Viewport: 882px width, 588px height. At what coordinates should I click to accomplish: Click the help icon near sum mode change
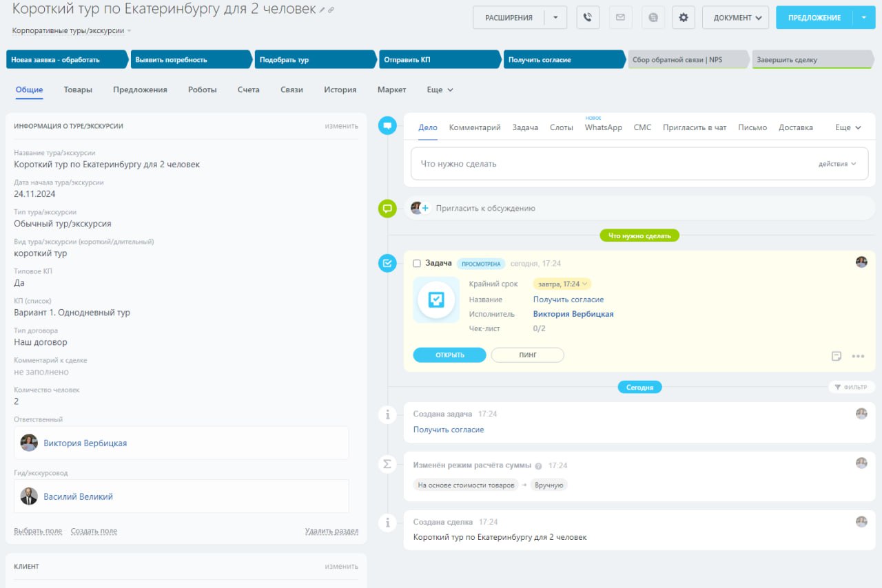click(x=538, y=466)
